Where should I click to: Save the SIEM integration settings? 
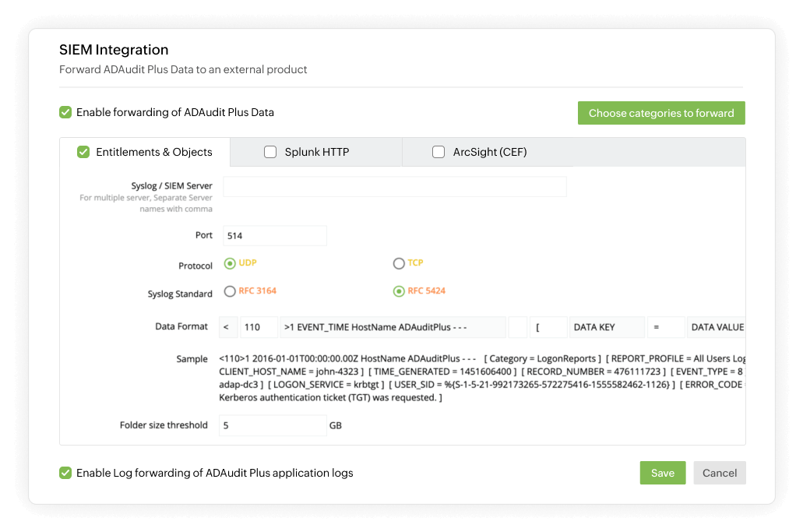[662, 473]
